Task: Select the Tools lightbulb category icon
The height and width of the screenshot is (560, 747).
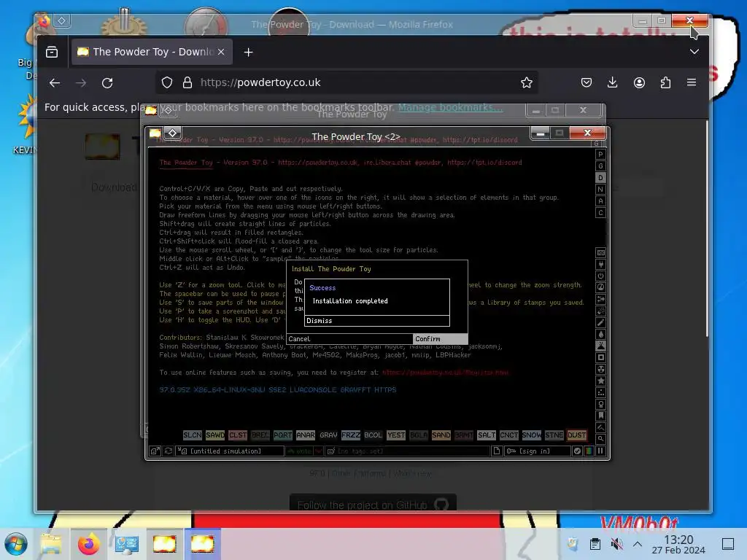Action: [x=601, y=404]
